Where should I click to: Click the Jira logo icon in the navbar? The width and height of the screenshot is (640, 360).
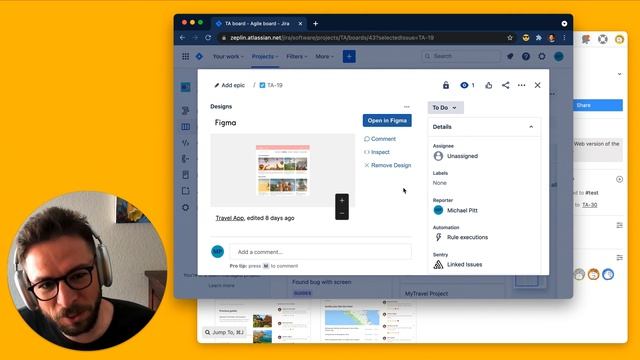coord(199,56)
